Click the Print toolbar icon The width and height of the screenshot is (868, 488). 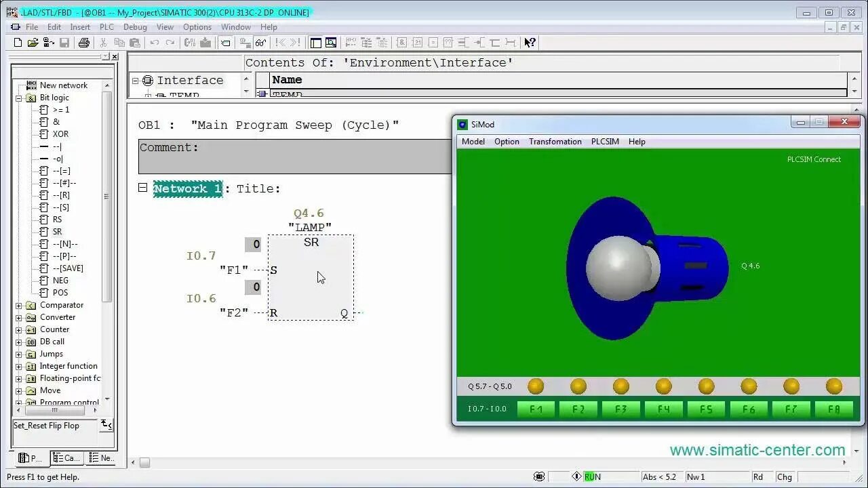click(x=84, y=43)
